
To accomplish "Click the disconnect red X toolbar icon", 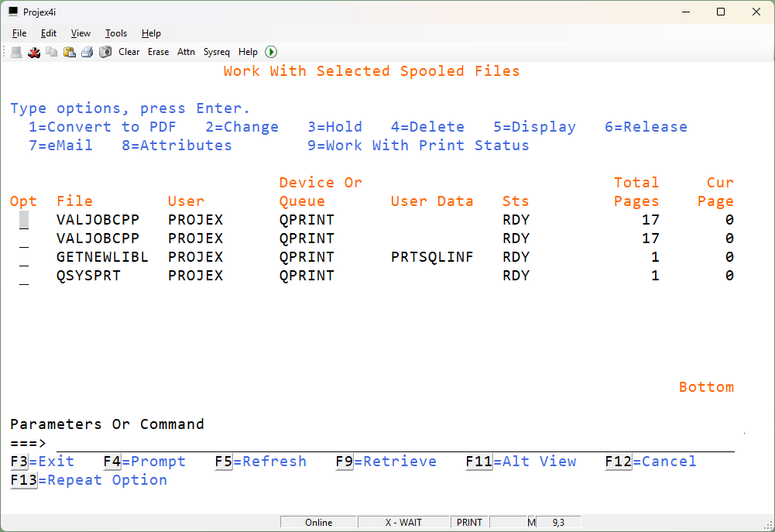I will click(34, 52).
